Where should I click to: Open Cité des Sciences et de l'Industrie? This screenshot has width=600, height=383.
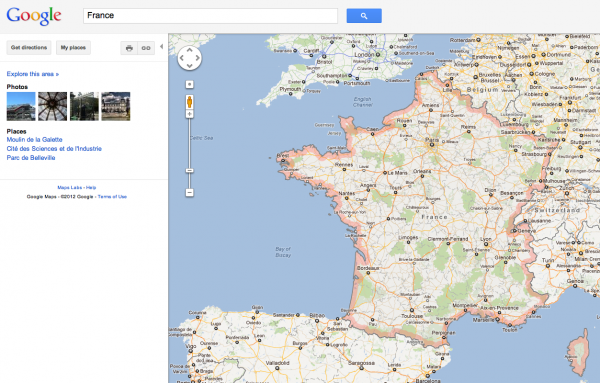pyautogui.click(x=54, y=148)
